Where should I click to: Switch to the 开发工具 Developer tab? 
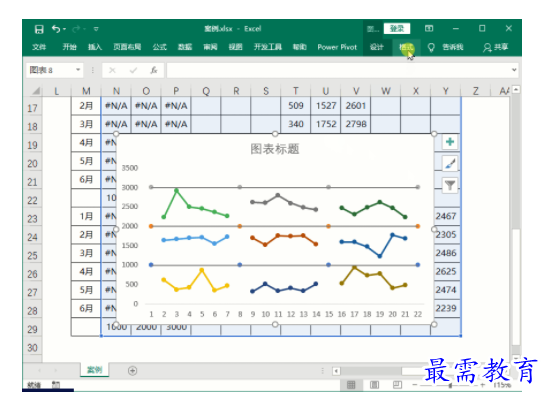point(268,47)
